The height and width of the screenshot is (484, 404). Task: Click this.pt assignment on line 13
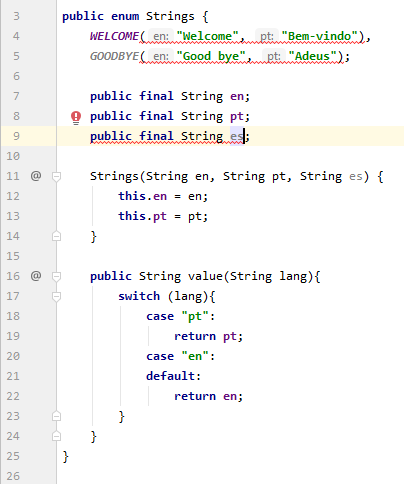pyautogui.click(x=163, y=217)
